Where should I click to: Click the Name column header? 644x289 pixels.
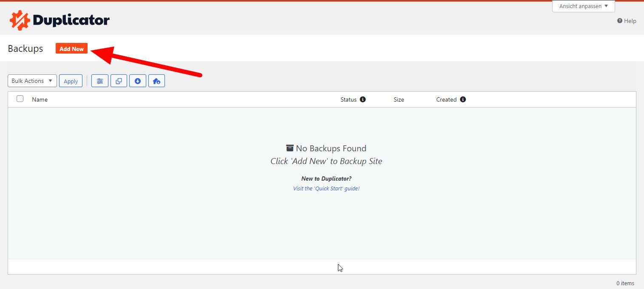(x=40, y=99)
